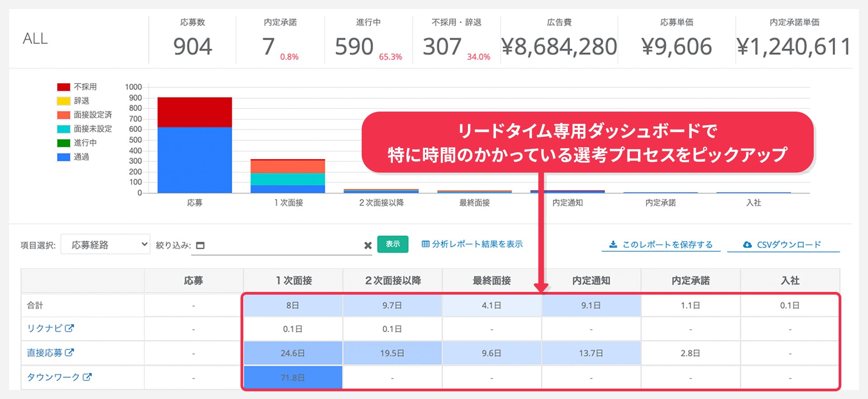This screenshot has width=868, height=399.
Task: Click the download icon for saving report
Action: pos(613,244)
